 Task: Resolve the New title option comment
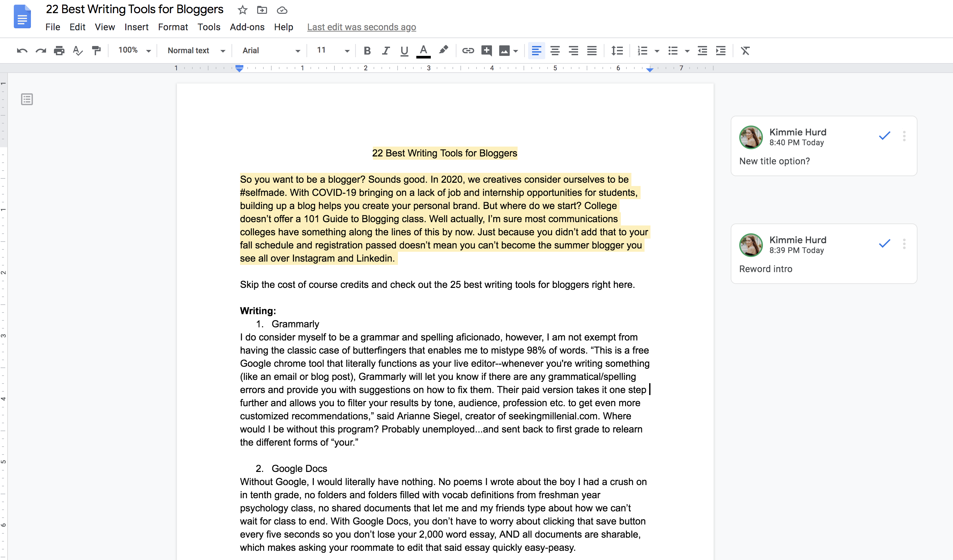coord(885,135)
